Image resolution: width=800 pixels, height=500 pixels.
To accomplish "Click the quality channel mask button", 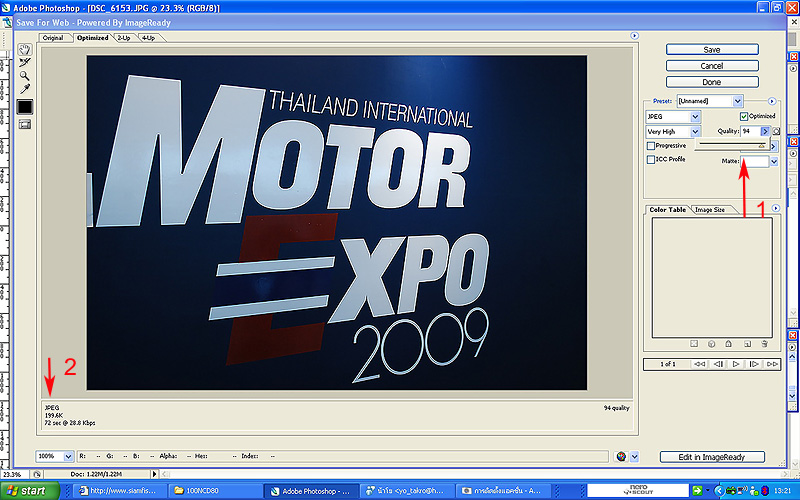I will pos(776,132).
